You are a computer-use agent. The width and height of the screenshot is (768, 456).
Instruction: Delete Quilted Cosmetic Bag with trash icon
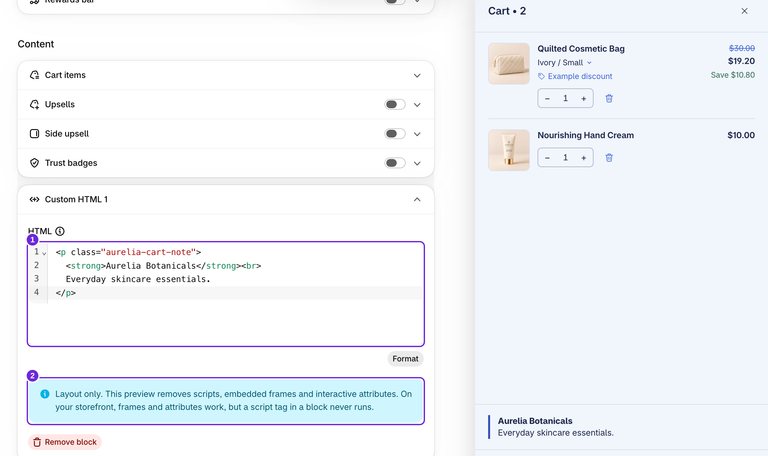[609, 98]
